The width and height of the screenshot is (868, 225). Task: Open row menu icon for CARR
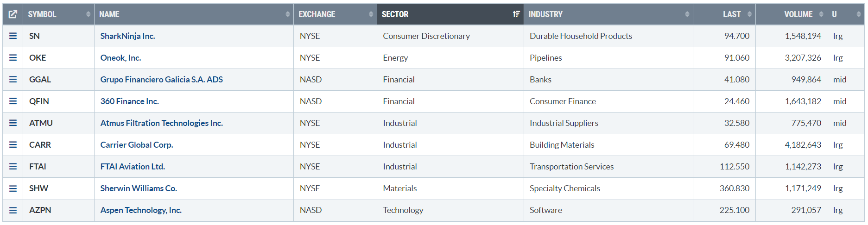tap(13, 145)
